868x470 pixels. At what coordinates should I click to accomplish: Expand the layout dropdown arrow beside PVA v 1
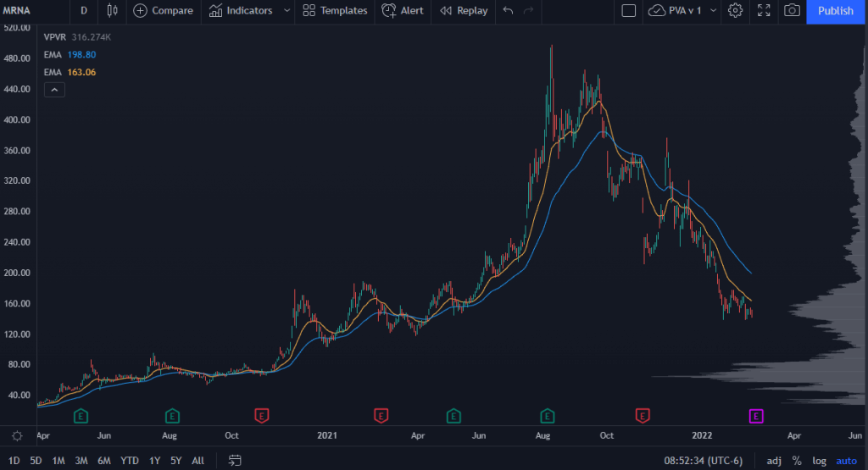tap(713, 10)
